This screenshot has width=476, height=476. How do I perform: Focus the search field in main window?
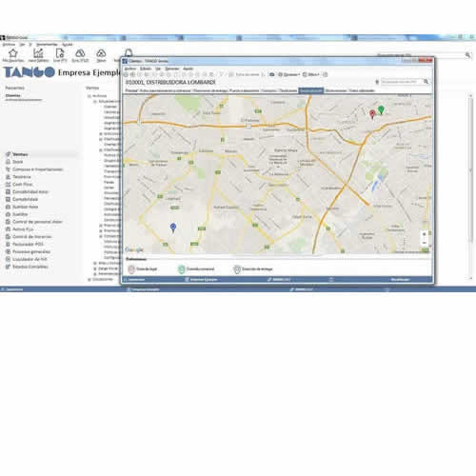coord(420,55)
